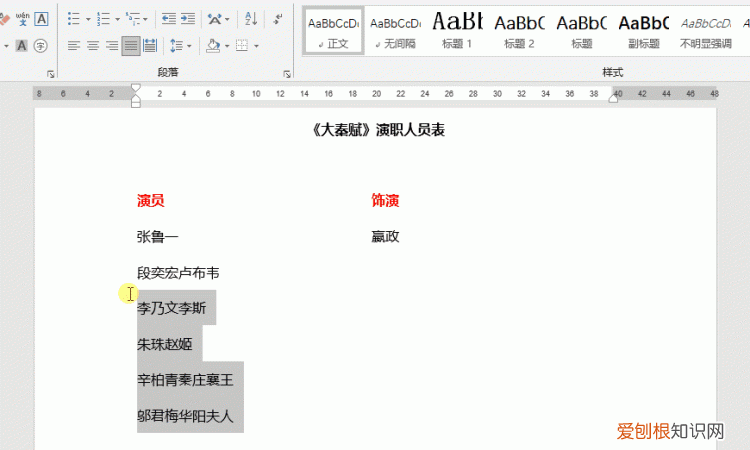Click the Asian layout character scaling icon

click(214, 19)
